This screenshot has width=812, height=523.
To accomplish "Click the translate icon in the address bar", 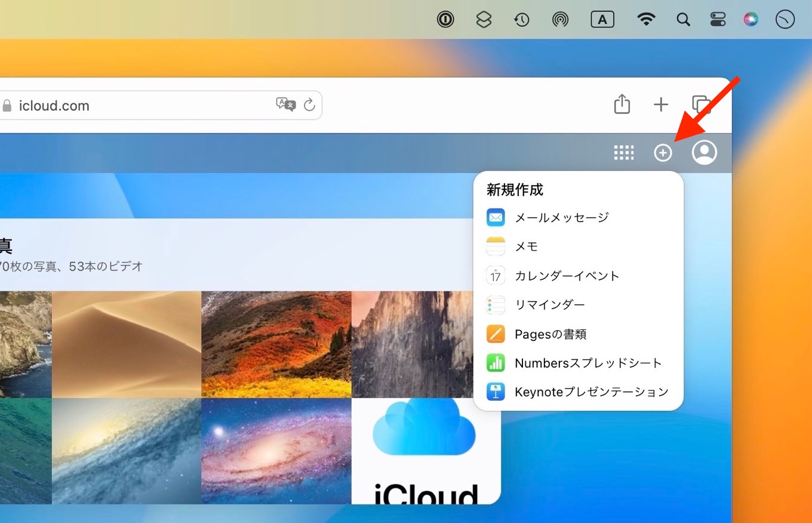I will point(285,104).
